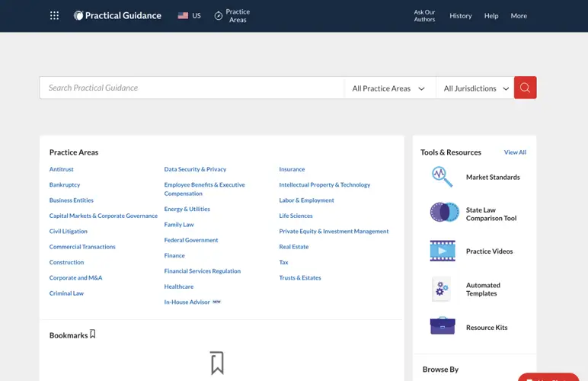Open the History menu item
This screenshot has width=588, height=381.
460,15
